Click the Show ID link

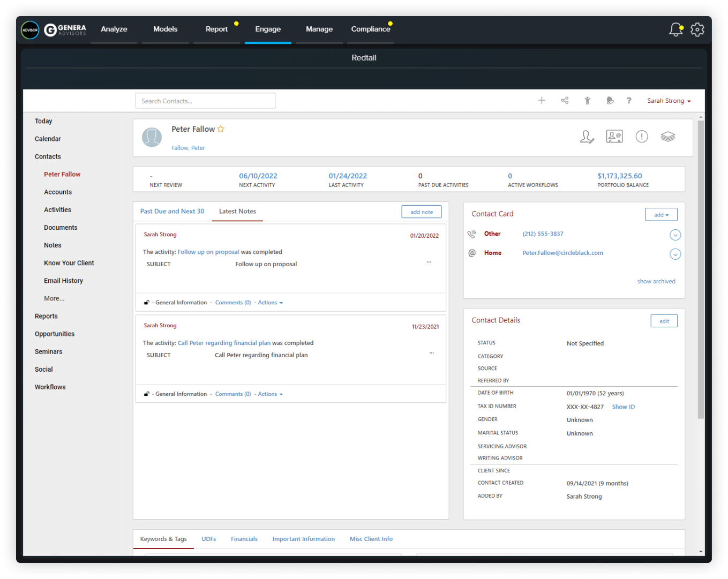point(623,407)
